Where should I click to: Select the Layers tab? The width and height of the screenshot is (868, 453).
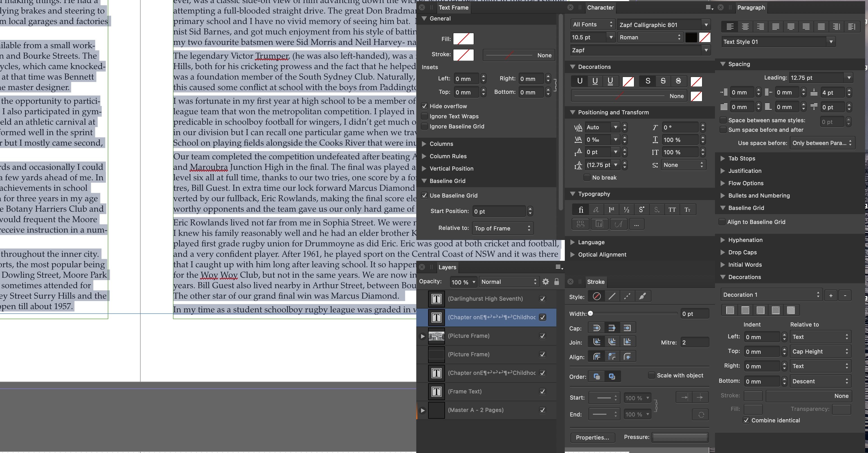[x=447, y=267]
